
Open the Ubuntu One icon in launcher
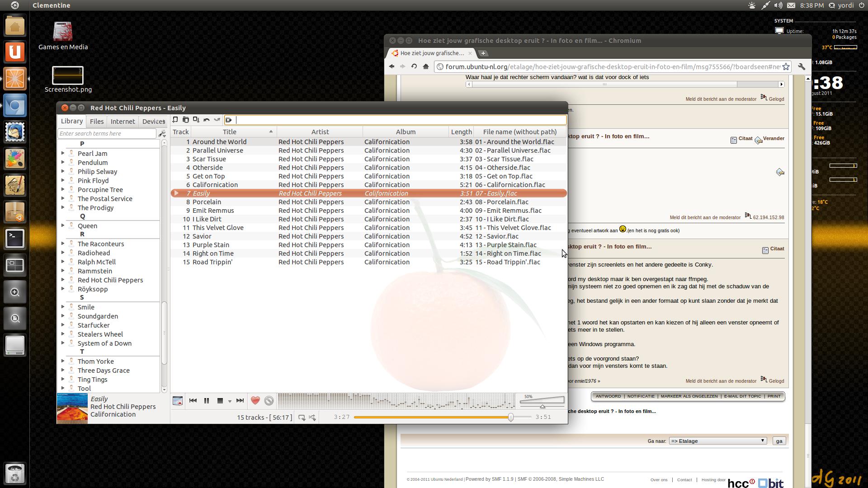click(15, 52)
